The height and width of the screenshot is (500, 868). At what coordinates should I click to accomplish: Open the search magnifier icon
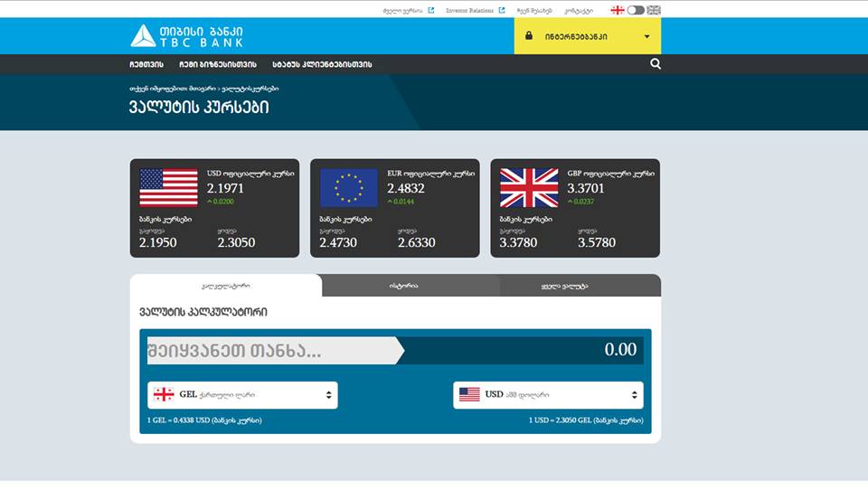656,63
